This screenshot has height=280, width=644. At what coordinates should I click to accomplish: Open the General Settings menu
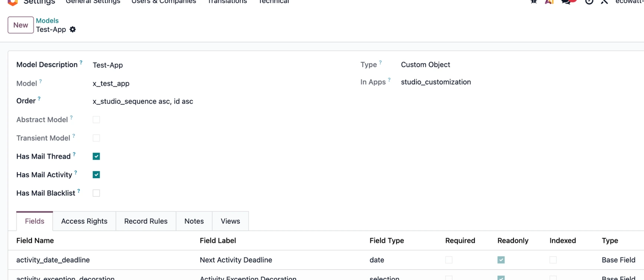(x=93, y=1)
